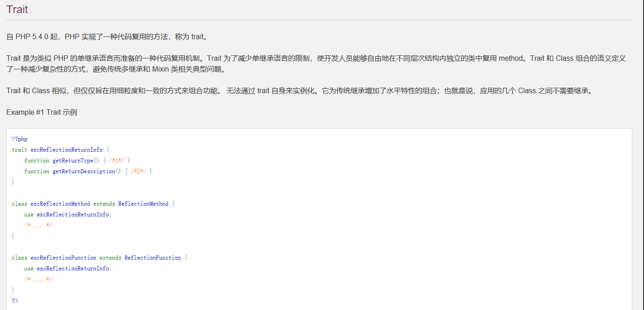Image resolution: width=644 pixels, height=310 pixels.
Task: Click the closing "?>" PHP tag
Action: point(15,301)
